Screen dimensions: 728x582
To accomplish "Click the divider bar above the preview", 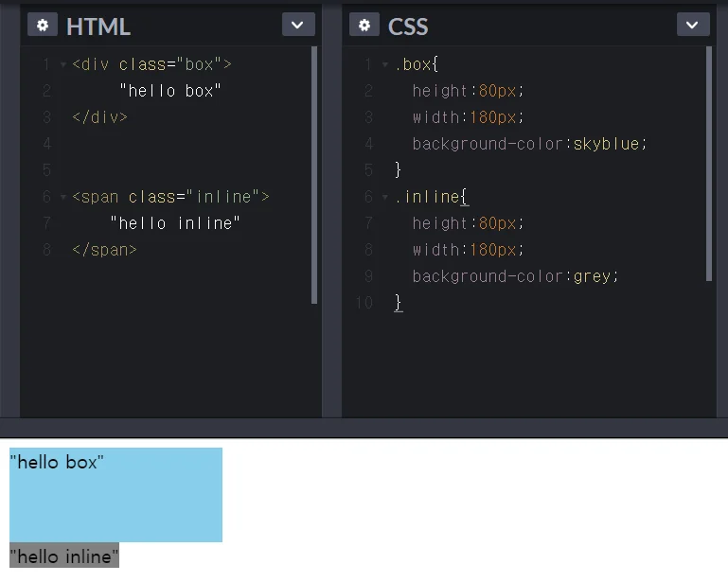I will (364, 428).
